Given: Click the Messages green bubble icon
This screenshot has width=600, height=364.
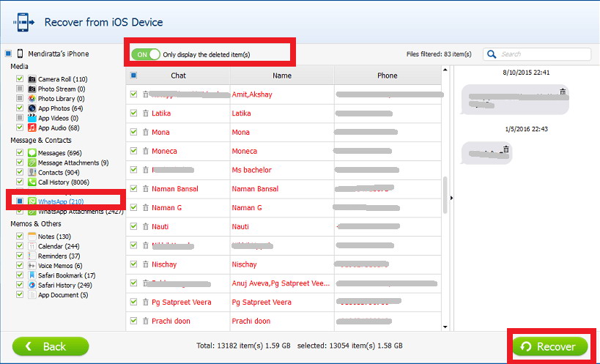Looking at the screenshot, I should [32, 152].
